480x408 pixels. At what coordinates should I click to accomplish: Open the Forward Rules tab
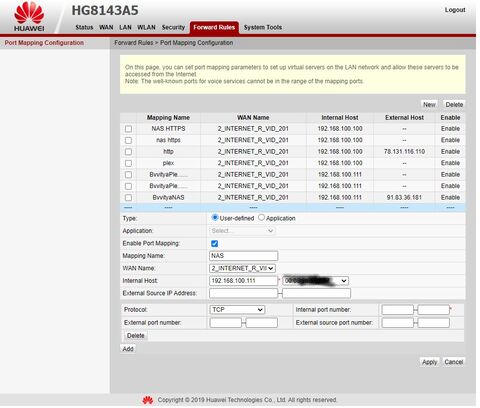tap(214, 27)
